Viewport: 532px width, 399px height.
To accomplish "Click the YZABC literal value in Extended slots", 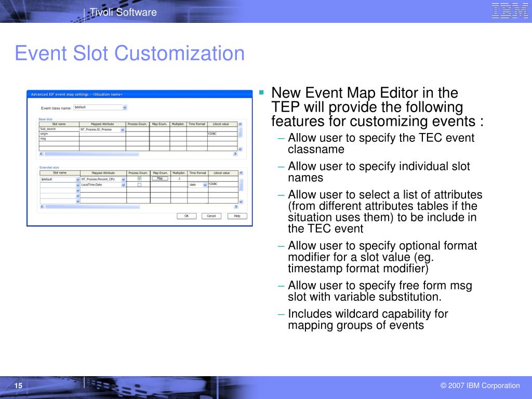I will click(213, 184).
